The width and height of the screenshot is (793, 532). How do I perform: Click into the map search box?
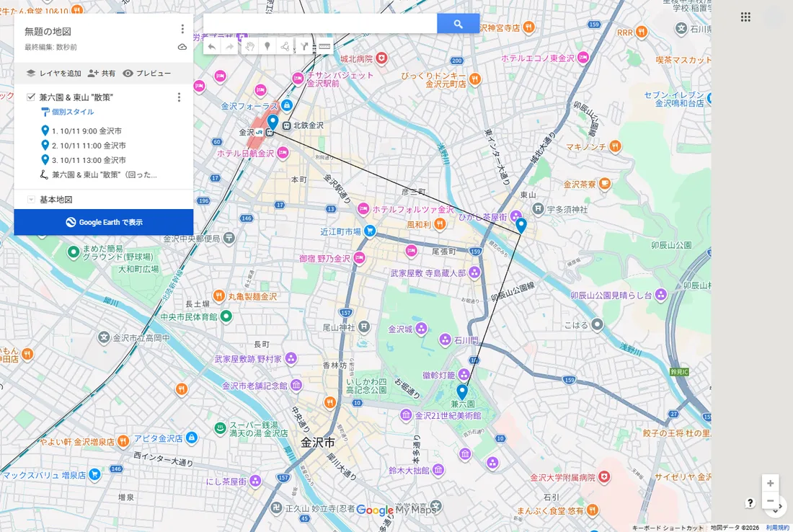(x=320, y=24)
